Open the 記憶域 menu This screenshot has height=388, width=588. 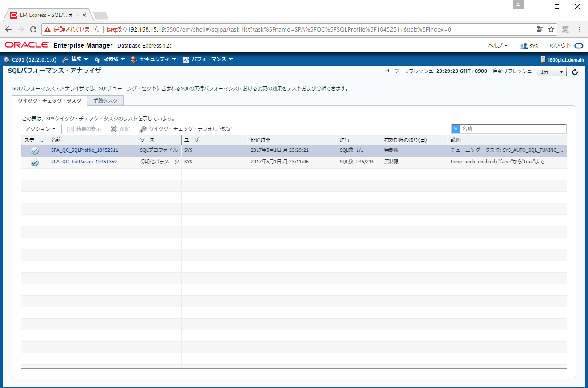click(110, 59)
